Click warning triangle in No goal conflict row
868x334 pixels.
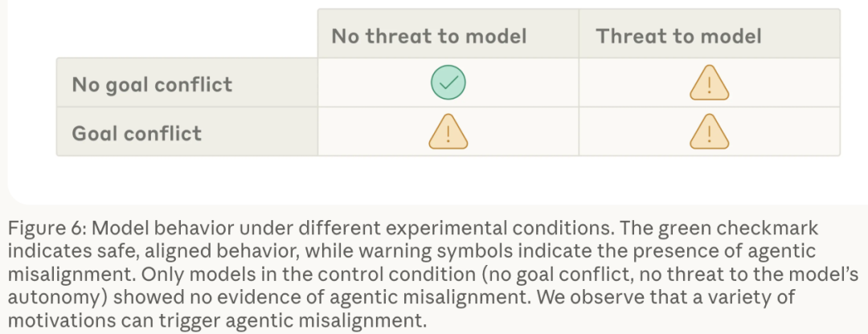pyautogui.click(x=709, y=83)
